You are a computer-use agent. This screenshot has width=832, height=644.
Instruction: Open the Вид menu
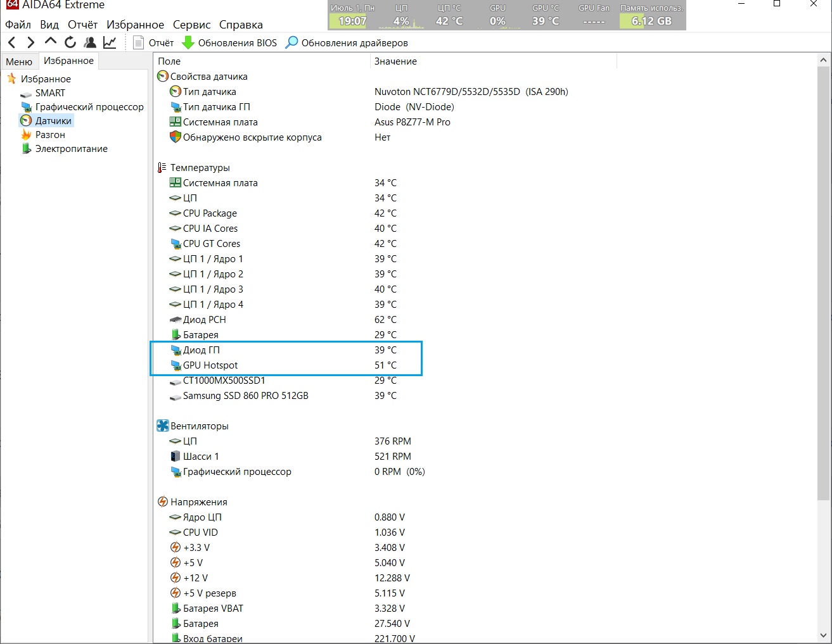point(49,25)
